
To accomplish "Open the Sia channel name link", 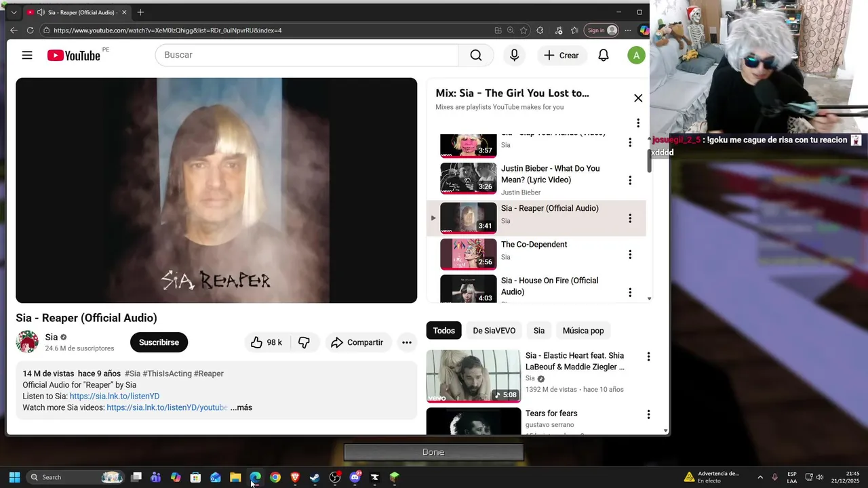I will (x=52, y=337).
